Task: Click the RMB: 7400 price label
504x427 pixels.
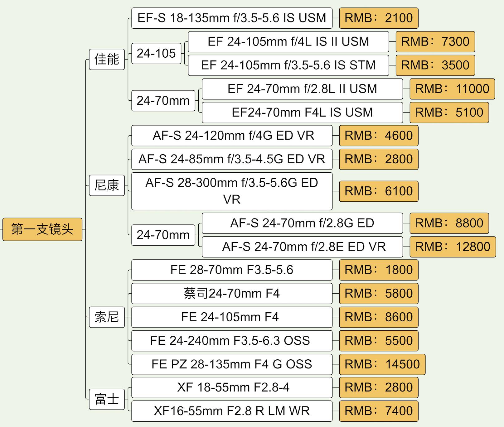Action: 379,411
